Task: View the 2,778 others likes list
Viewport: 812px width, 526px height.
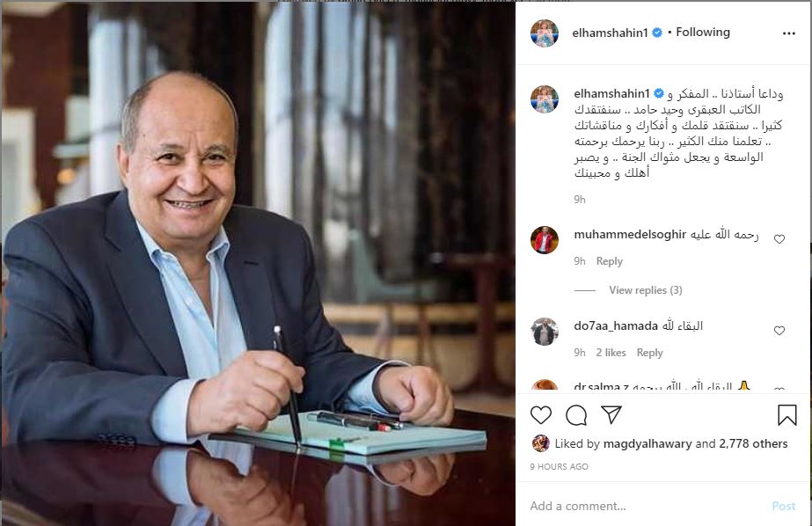Action: pyautogui.click(x=753, y=443)
